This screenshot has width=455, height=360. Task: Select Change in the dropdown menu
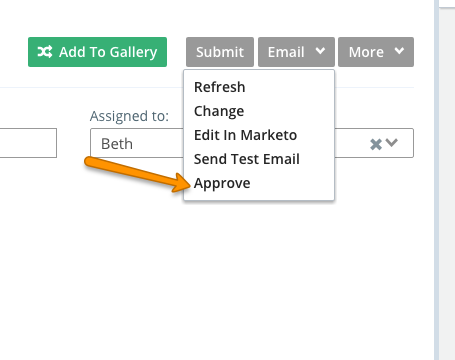(219, 111)
